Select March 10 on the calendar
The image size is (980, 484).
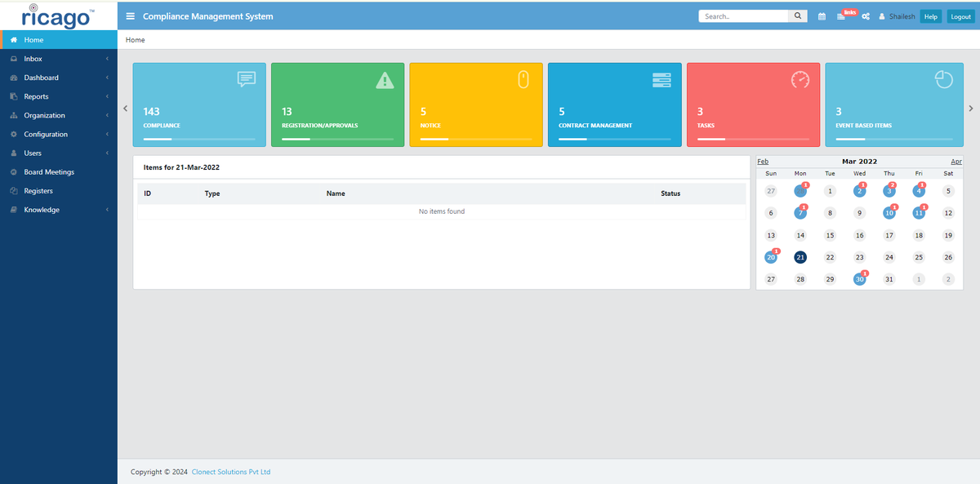pyautogui.click(x=889, y=213)
